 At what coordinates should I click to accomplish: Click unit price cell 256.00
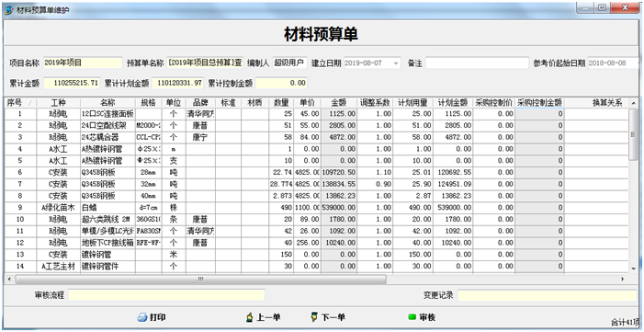[x=307, y=243]
